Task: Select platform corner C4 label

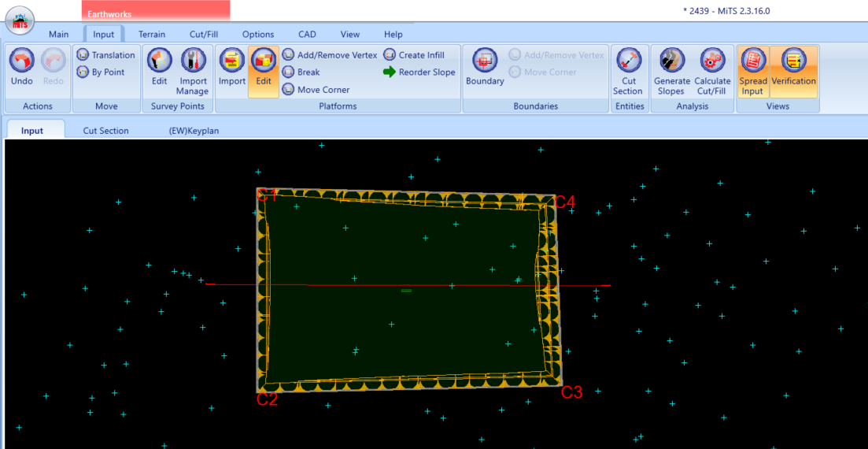Action: click(x=565, y=202)
